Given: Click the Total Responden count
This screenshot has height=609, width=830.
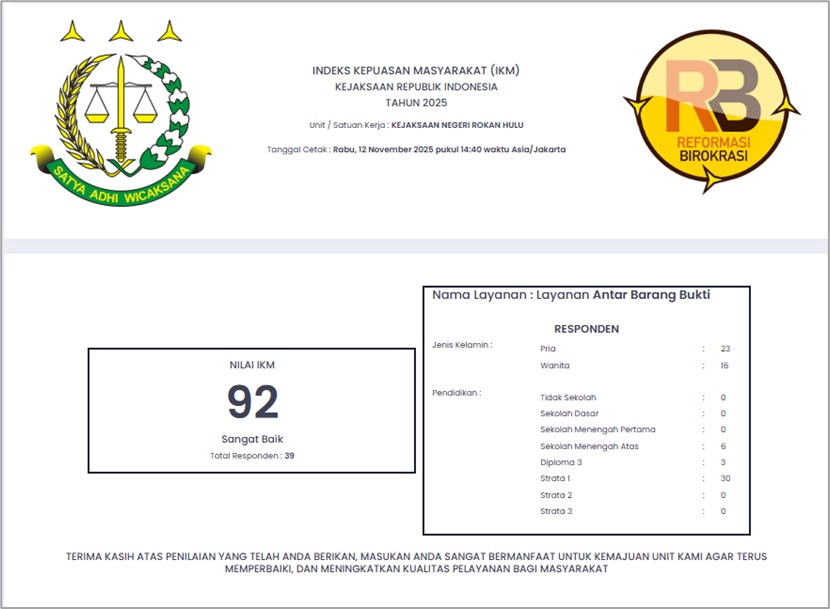Looking at the screenshot, I should point(252,456).
